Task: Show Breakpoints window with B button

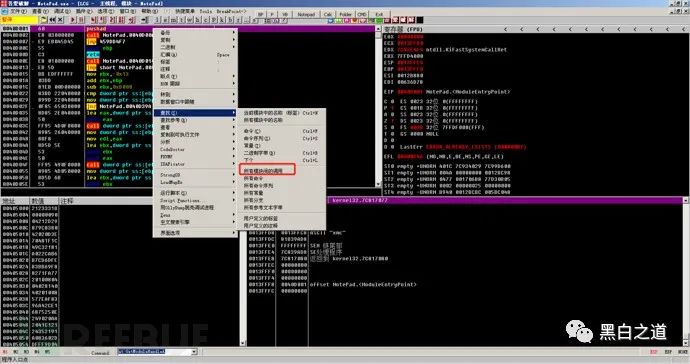Action: pyautogui.click(x=230, y=20)
